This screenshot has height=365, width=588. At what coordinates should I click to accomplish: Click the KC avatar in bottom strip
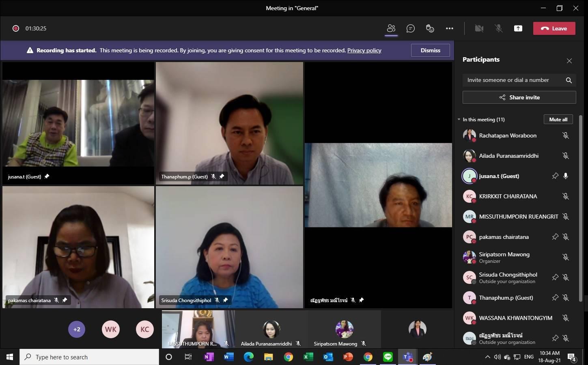[145, 329]
